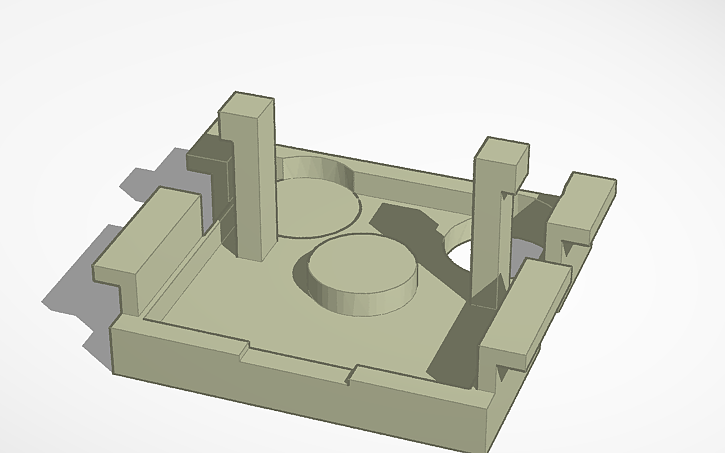Select the left side wall block
This screenshot has height=453, width=725.
[150, 235]
